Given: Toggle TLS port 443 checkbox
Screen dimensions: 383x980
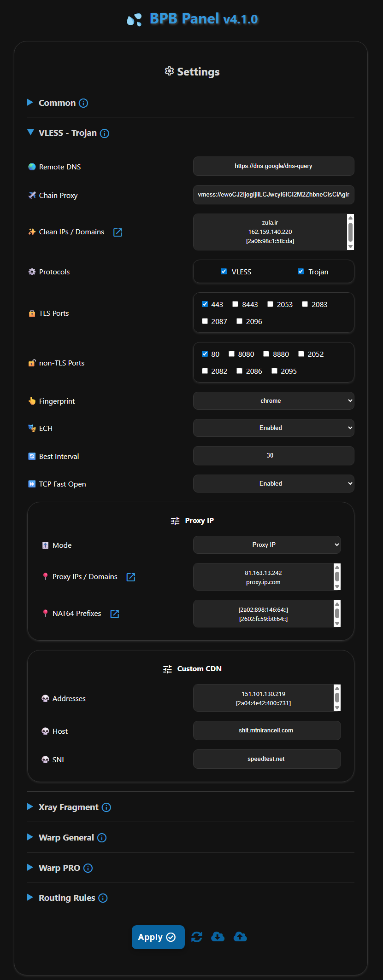Looking at the screenshot, I should tap(205, 304).
